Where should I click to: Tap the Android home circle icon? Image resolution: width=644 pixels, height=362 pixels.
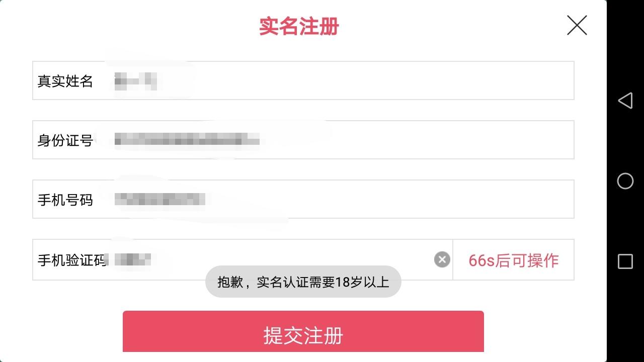[x=625, y=181]
